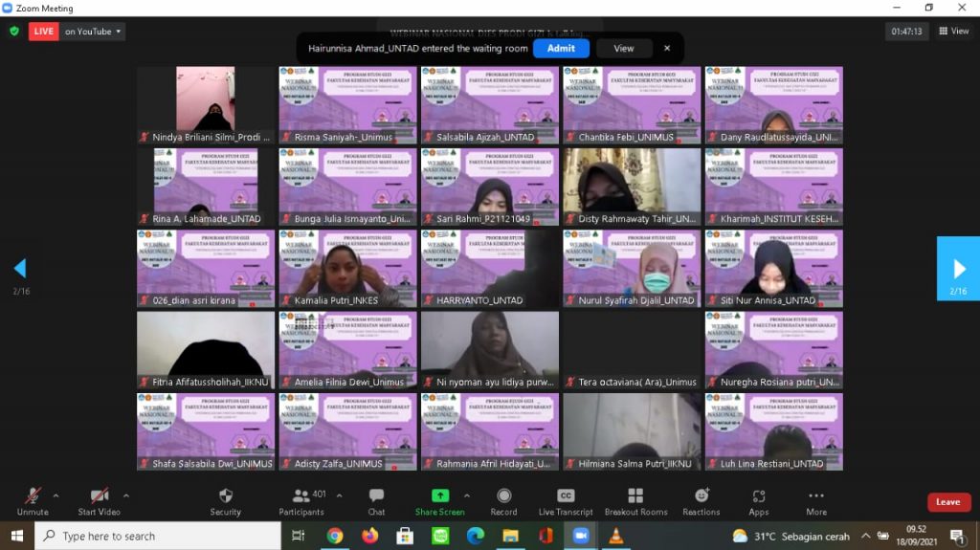Admit Hairunnisa Ahmad from waiting room
Screen dimensions: 980x550
(561, 48)
